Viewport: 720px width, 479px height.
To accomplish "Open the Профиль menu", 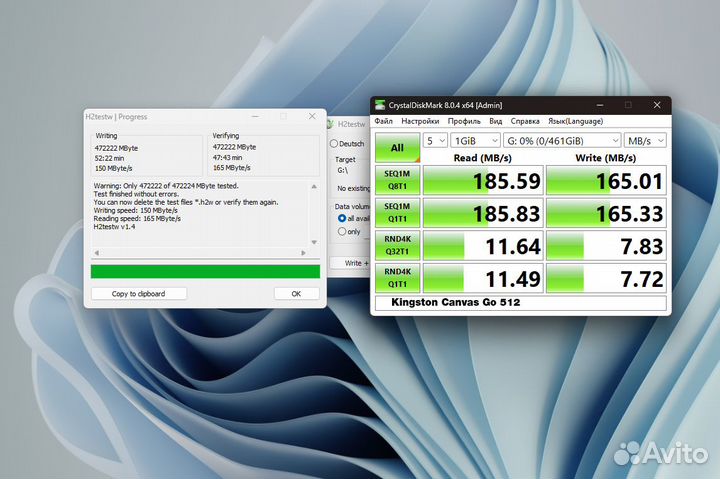I will point(464,121).
